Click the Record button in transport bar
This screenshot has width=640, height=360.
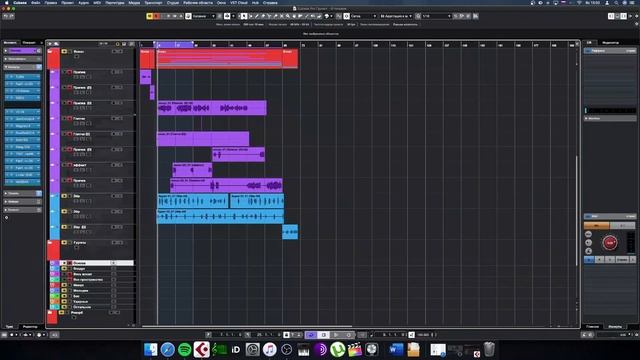tap(349, 335)
